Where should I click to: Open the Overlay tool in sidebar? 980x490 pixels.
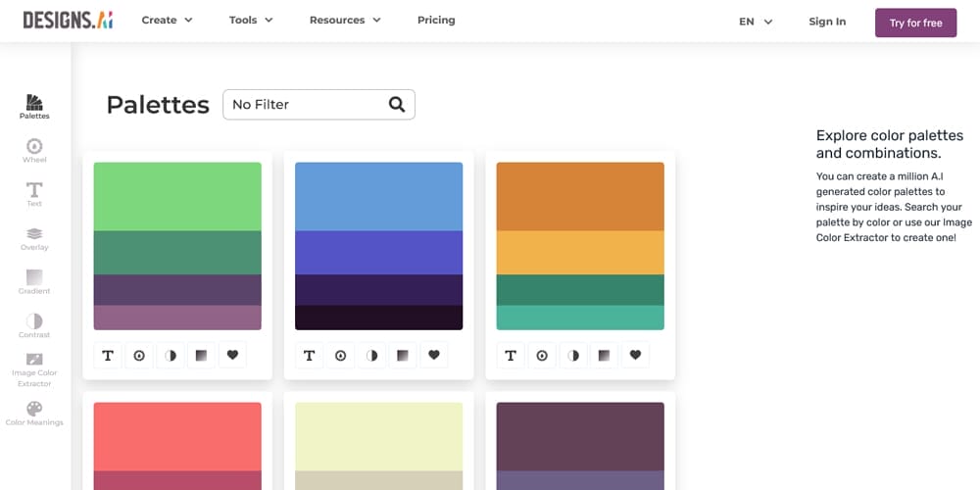(34, 239)
